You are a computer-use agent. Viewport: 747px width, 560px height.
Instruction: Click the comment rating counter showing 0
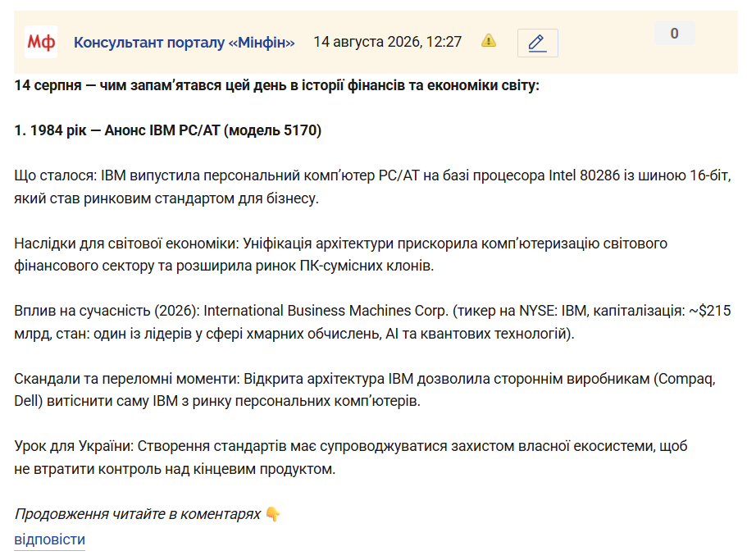(675, 34)
